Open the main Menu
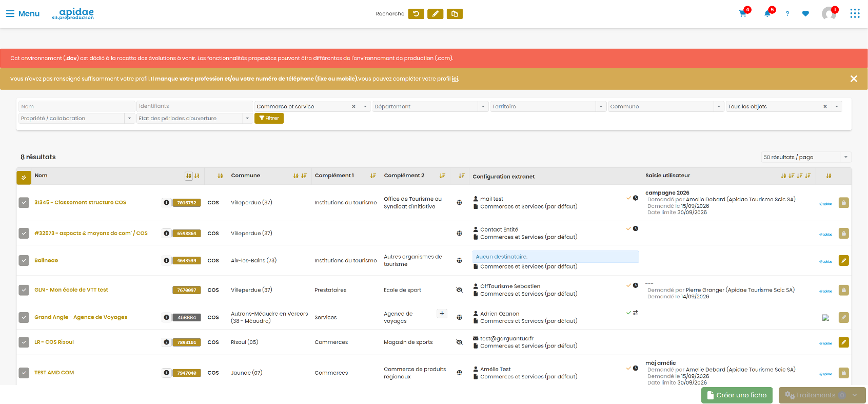The image size is (868, 404). point(23,14)
